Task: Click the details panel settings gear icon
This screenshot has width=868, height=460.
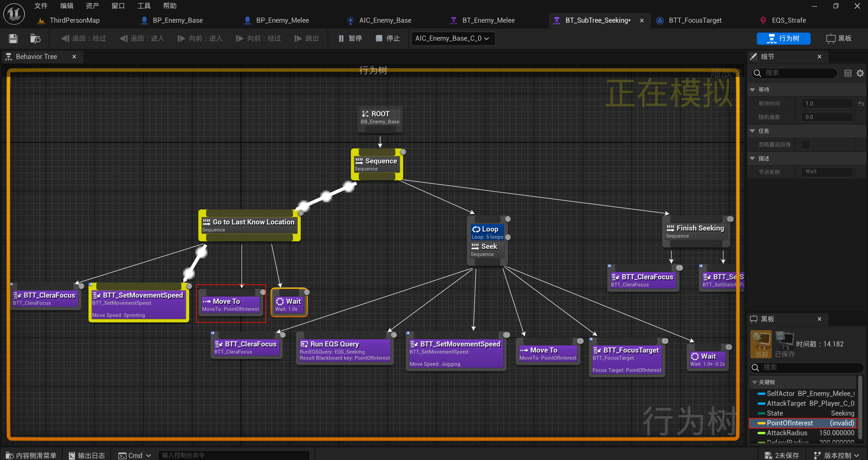Action: click(x=860, y=73)
